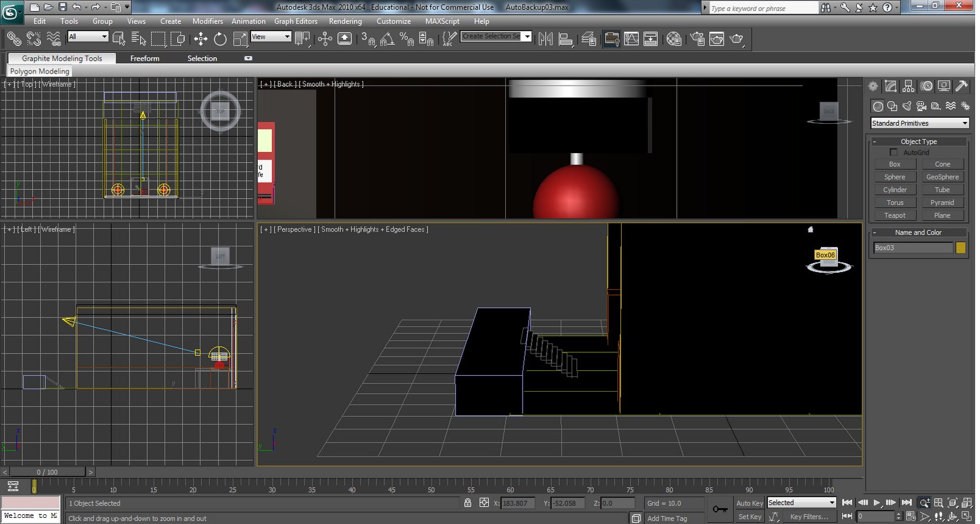Screen dimensions: 980x524
Task: Open the View reference coordinate dropdown
Action: 270,37
